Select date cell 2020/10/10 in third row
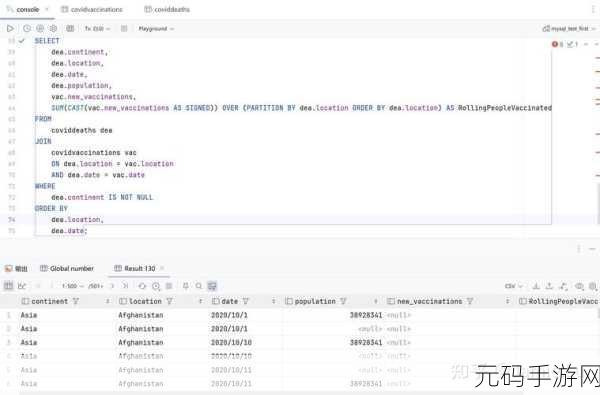This screenshot has width=600, height=395. tap(231, 343)
